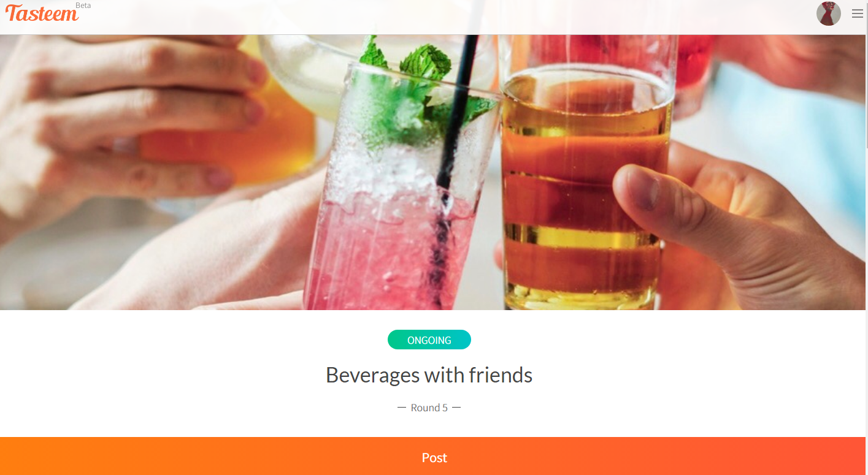Click the mint leaves garnish in banner

coord(423,92)
